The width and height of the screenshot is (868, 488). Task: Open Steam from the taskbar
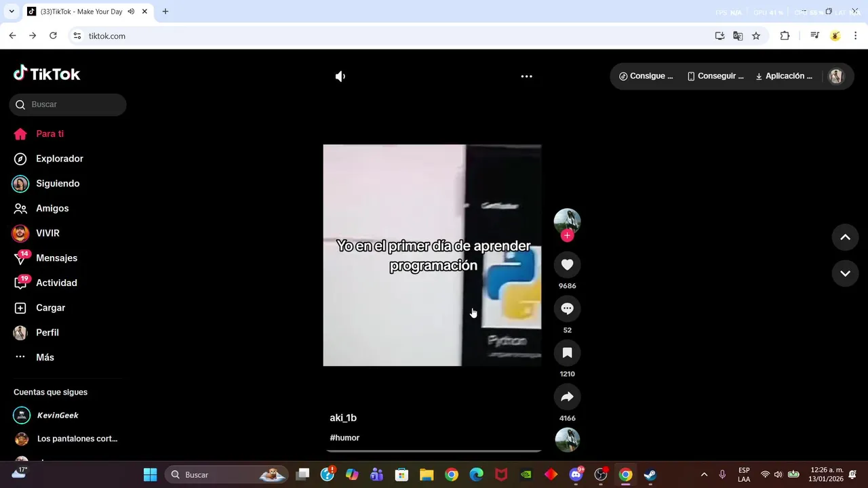pos(650,474)
